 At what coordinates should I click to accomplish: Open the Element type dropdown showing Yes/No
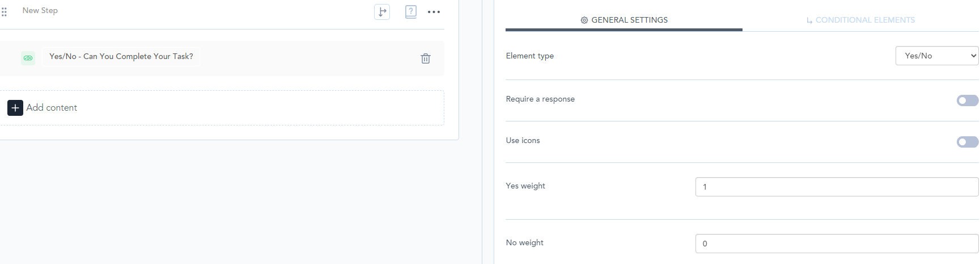(x=936, y=56)
